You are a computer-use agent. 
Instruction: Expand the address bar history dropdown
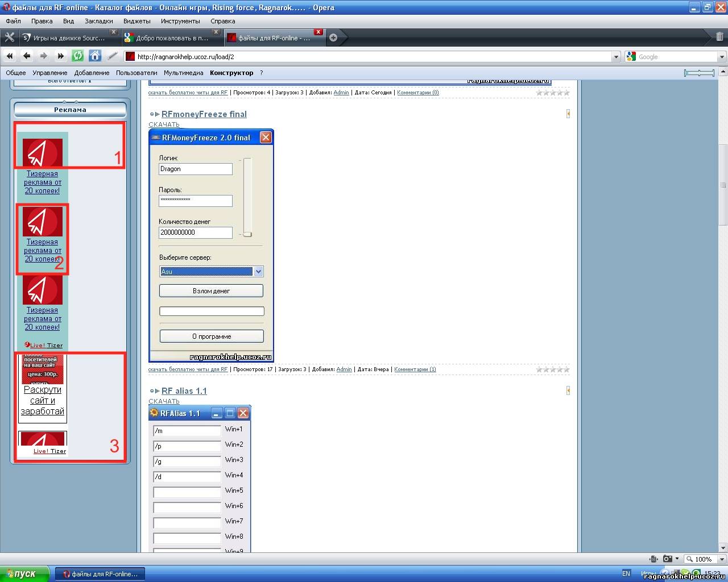[616, 57]
